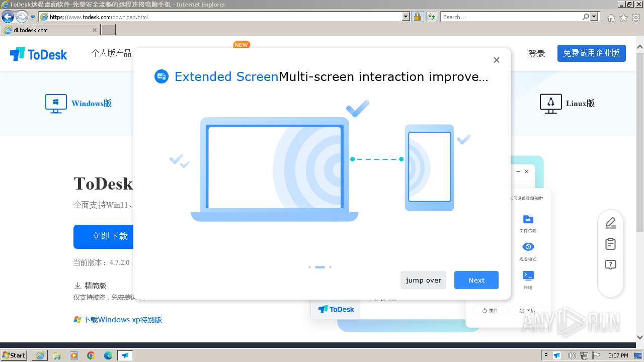This screenshot has height=362, width=644.
Task: Click the question help icon in floating sidebar
Action: point(610,265)
